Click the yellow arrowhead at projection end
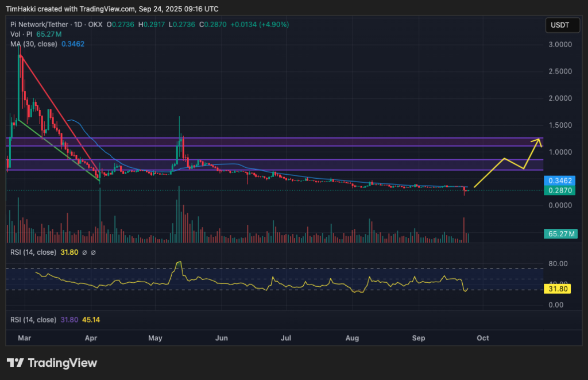Image resolution: width=588 pixels, height=380 pixels. pyautogui.click(x=538, y=140)
